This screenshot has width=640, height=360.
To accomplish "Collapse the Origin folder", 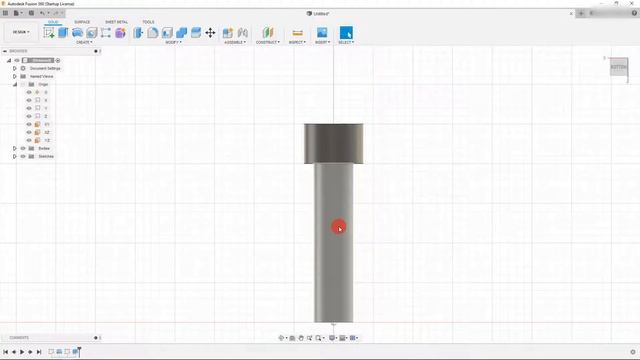I will point(15,84).
